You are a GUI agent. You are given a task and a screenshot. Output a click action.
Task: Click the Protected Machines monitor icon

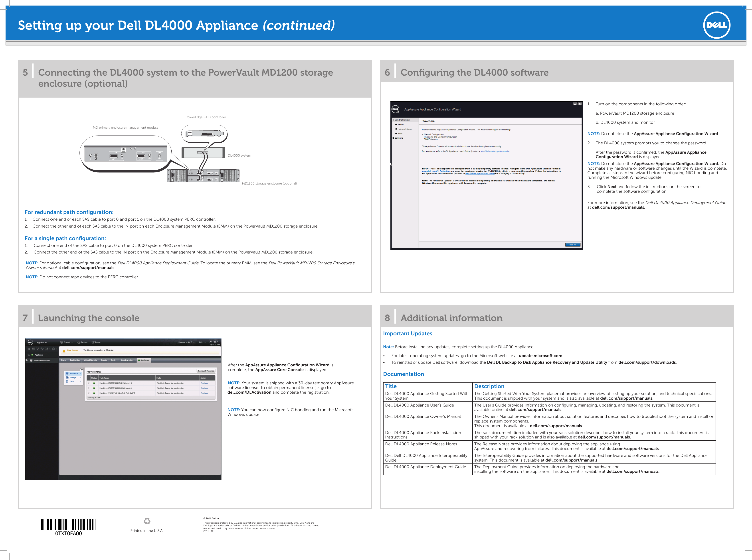(31, 361)
